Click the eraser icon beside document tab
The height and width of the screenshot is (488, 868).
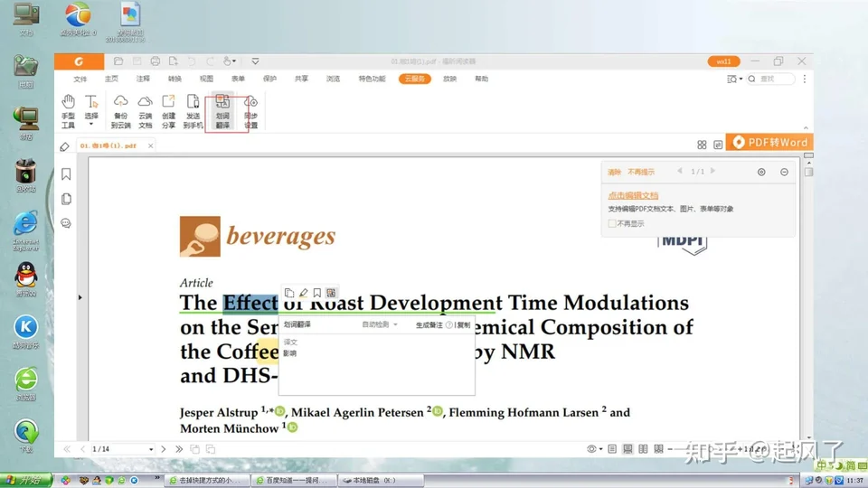coord(65,146)
